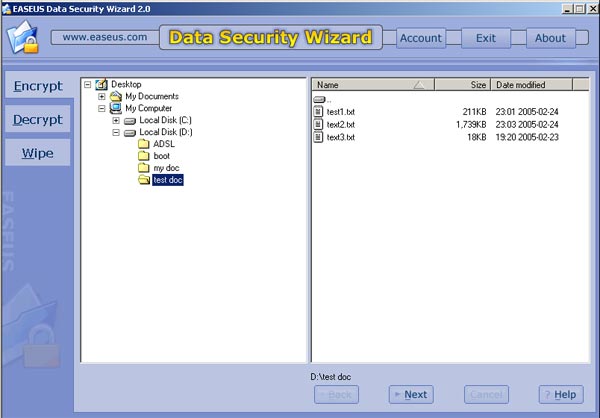Sort files by Date modified column

tap(532, 85)
